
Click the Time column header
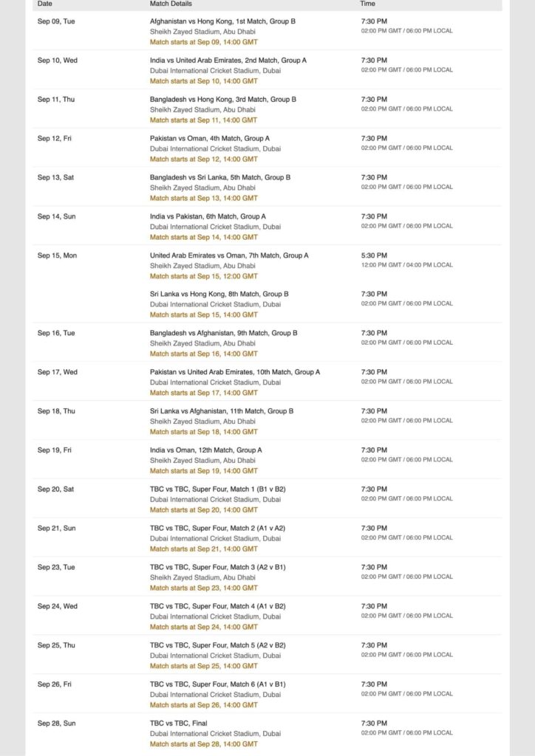368,4
